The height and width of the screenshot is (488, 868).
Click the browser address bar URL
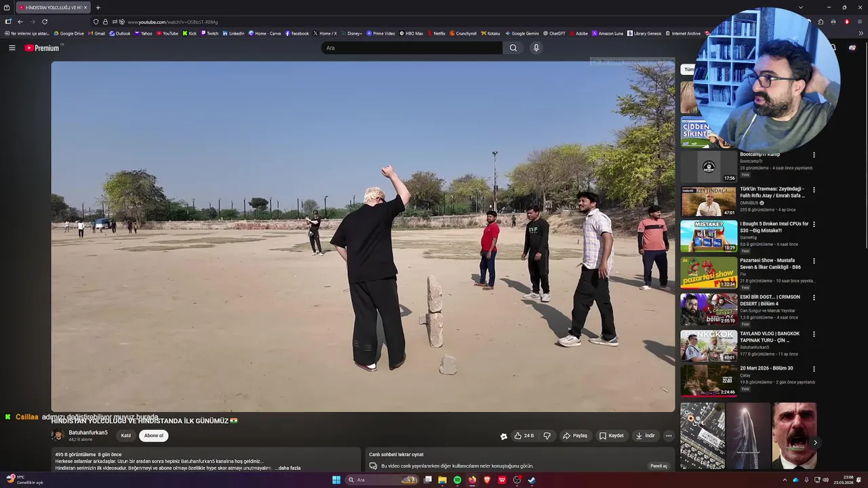click(173, 22)
